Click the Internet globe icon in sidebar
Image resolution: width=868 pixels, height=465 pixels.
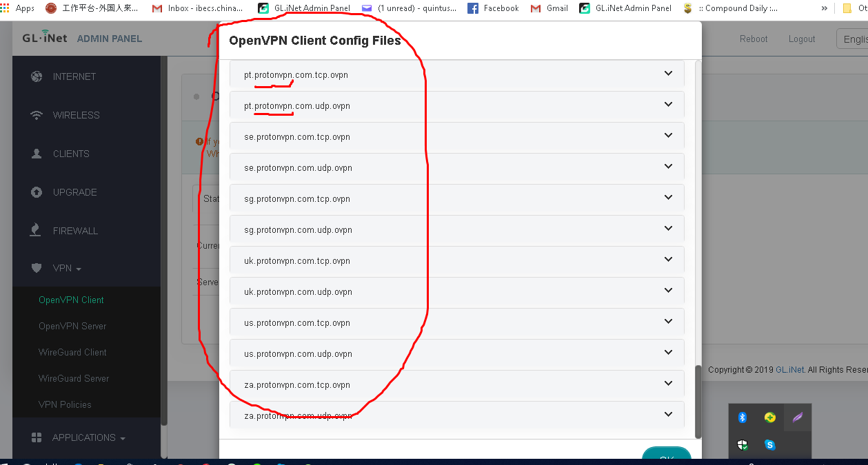point(37,76)
